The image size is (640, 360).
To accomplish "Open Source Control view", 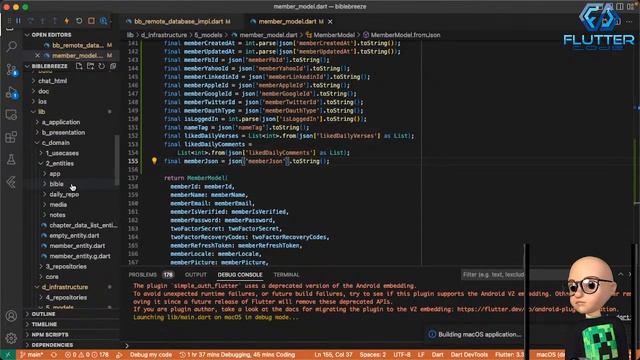I will [11, 69].
